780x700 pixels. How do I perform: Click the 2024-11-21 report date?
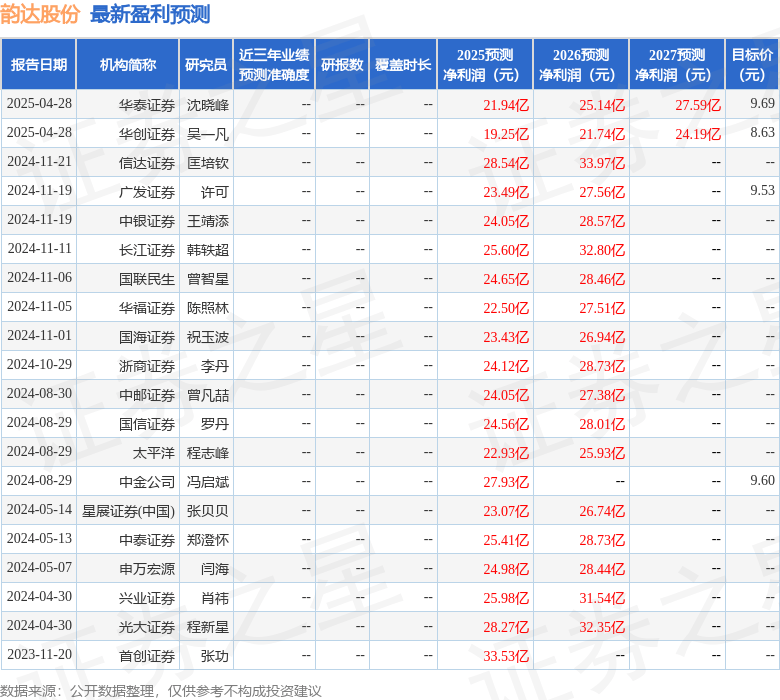39,162
